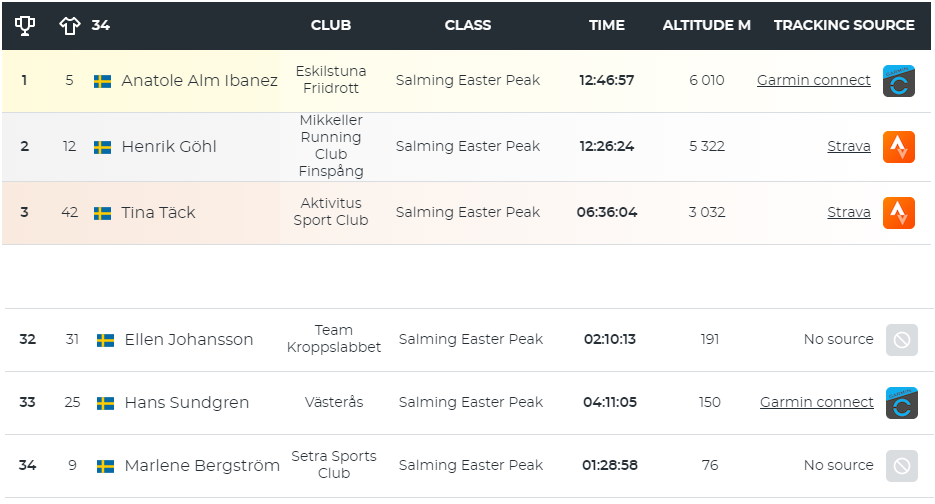
Task: Sort by the CLUB column header
Action: tap(331, 26)
